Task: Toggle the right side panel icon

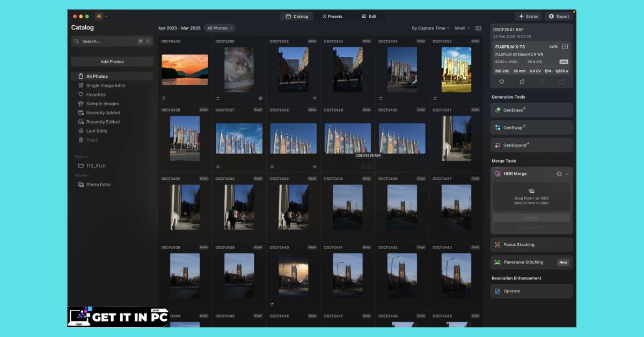Action: [478, 28]
